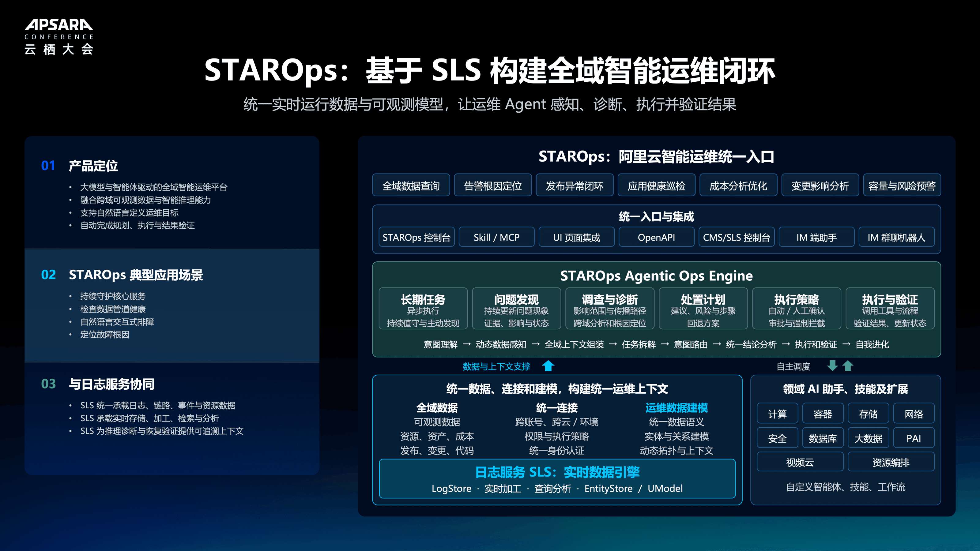Select the 变更影响分析 box

(820, 186)
